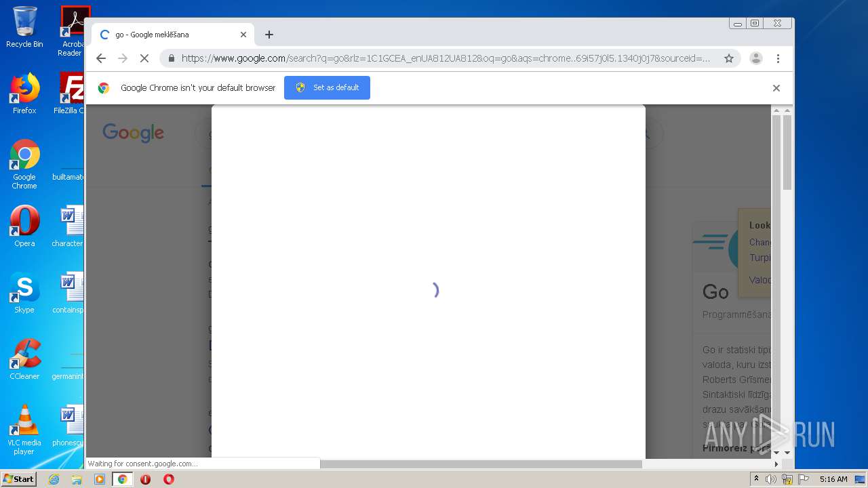868x488 pixels.
Task: Open the 'containsp' Word document
Action: [x=70, y=293]
